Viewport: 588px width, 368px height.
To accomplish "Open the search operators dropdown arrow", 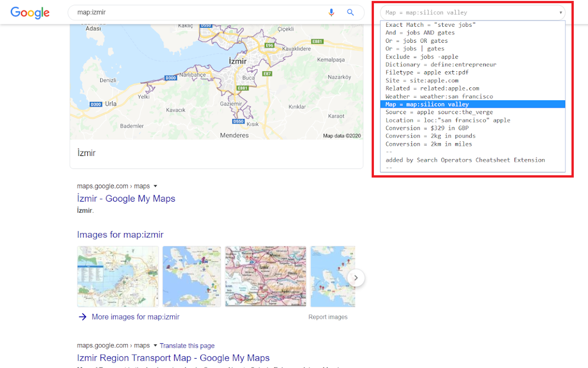I will 561,13.
